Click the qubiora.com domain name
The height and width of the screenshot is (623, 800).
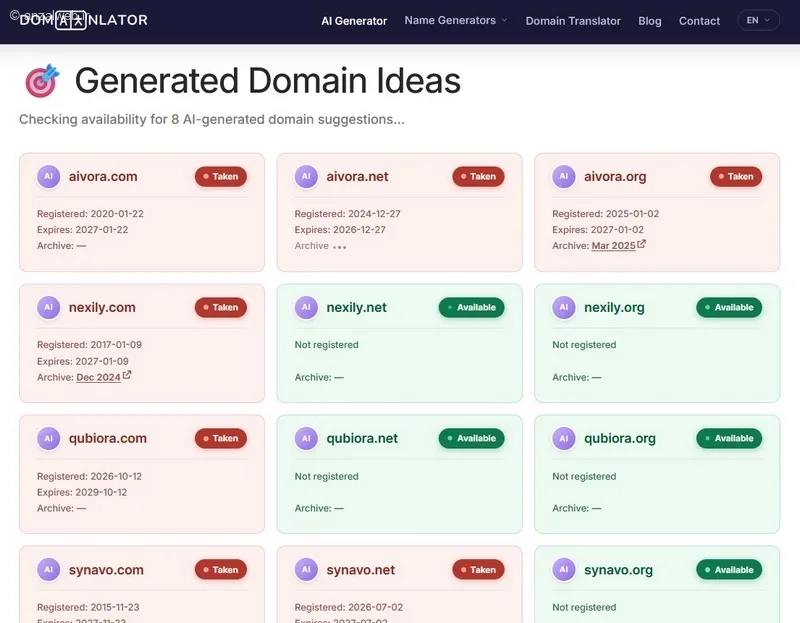point(108,438)
